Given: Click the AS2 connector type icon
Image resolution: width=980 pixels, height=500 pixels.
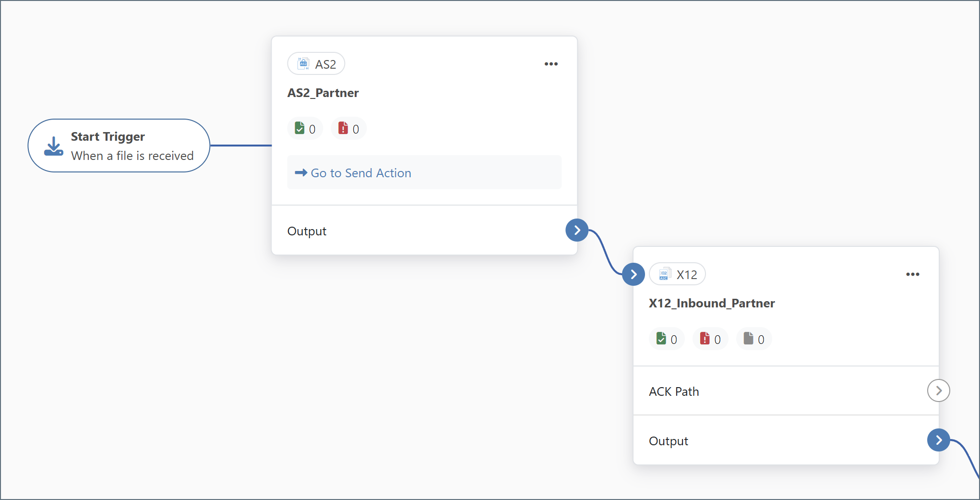Looking at the screenshot, I should 303,64.
